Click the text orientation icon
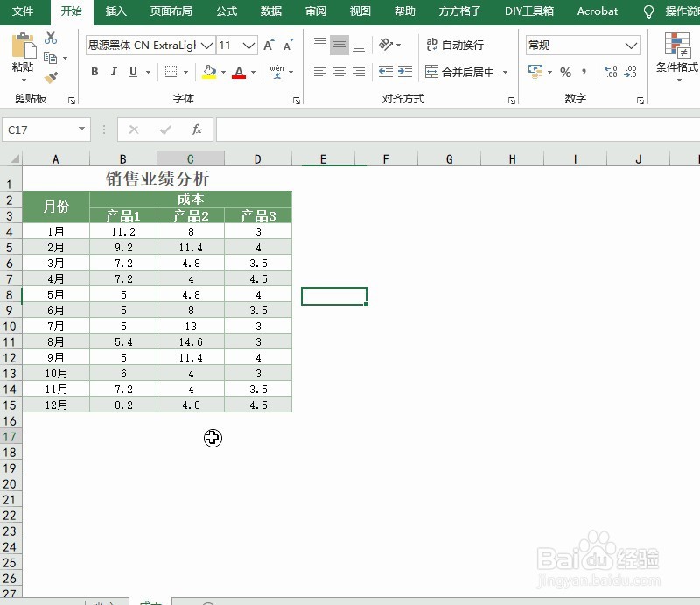This screenshot has height=605, width=700. coord(385,45)
